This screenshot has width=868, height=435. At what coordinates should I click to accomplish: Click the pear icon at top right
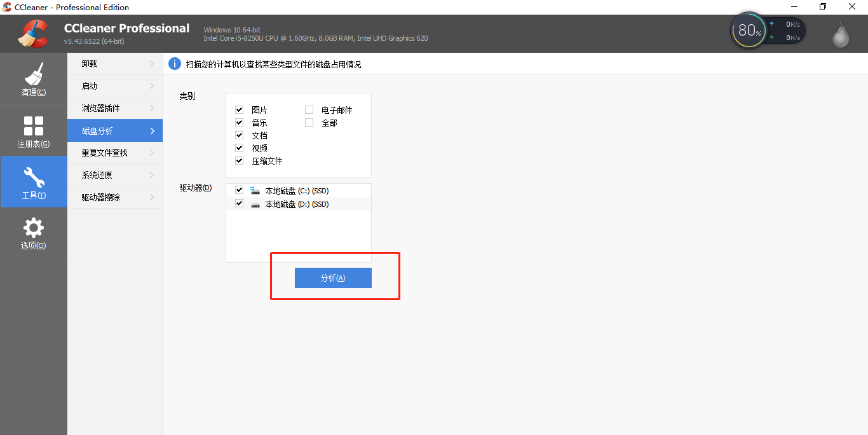(x=841, y=34)
